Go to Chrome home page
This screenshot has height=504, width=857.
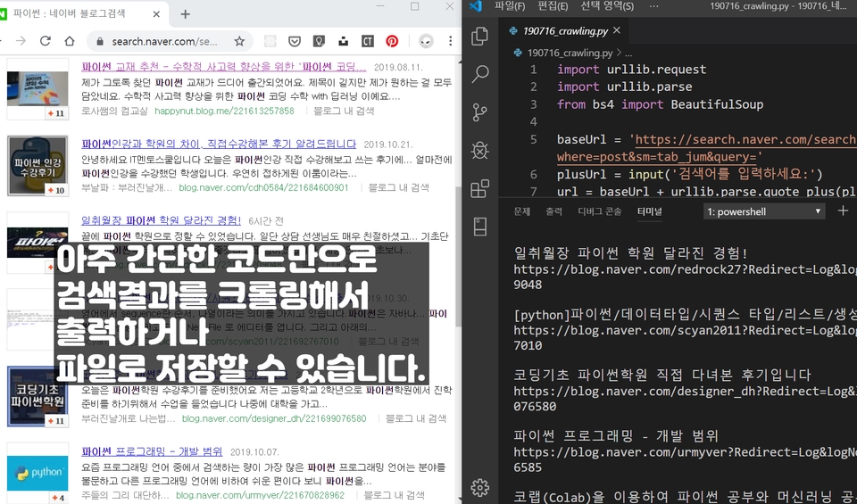[x=70, y=41]
